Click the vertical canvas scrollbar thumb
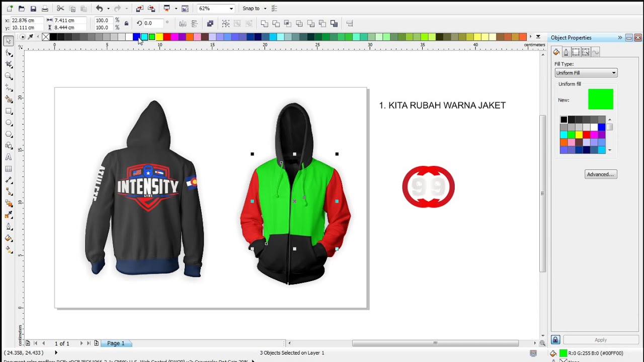 pos(542,194)
